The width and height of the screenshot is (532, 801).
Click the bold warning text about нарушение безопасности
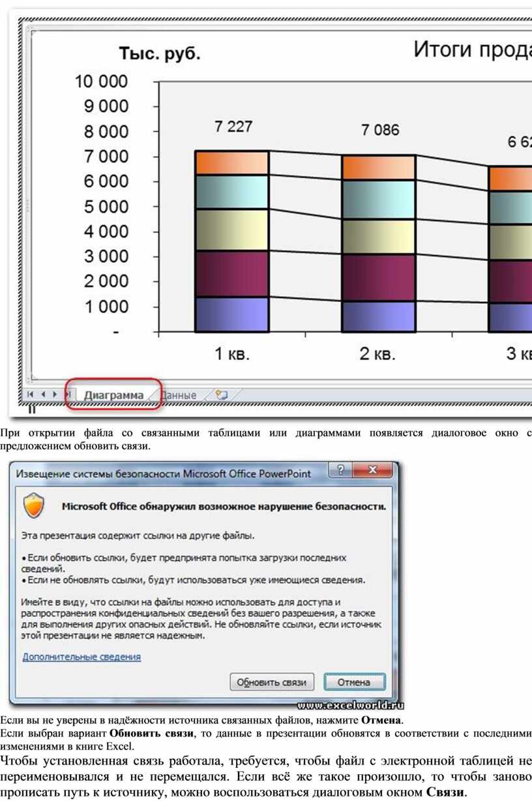[224, 506]
